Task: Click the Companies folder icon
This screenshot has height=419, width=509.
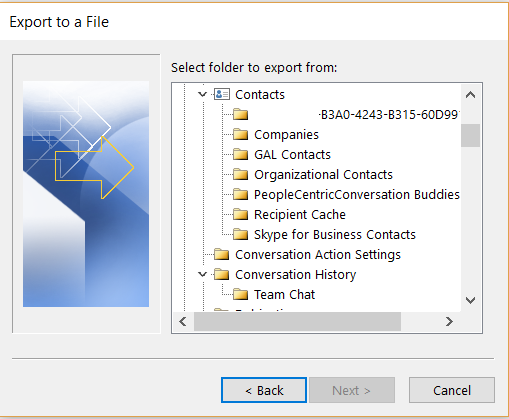Action: [240, 134]
